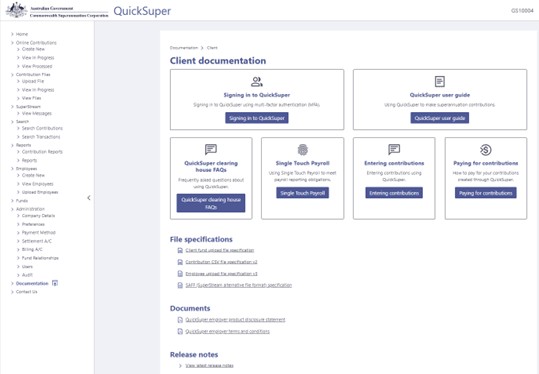Open Fund Relationships under Administration

[x=40, y=258]
